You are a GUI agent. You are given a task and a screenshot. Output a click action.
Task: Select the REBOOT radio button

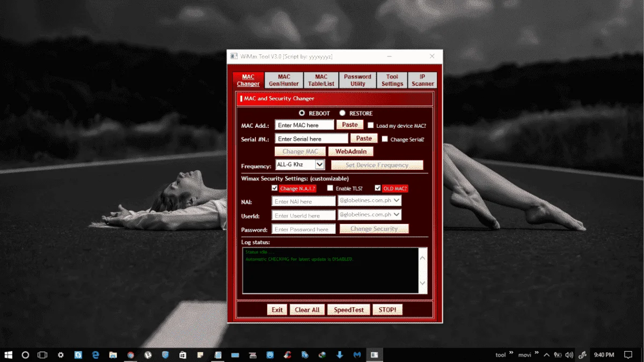[302, 113]
